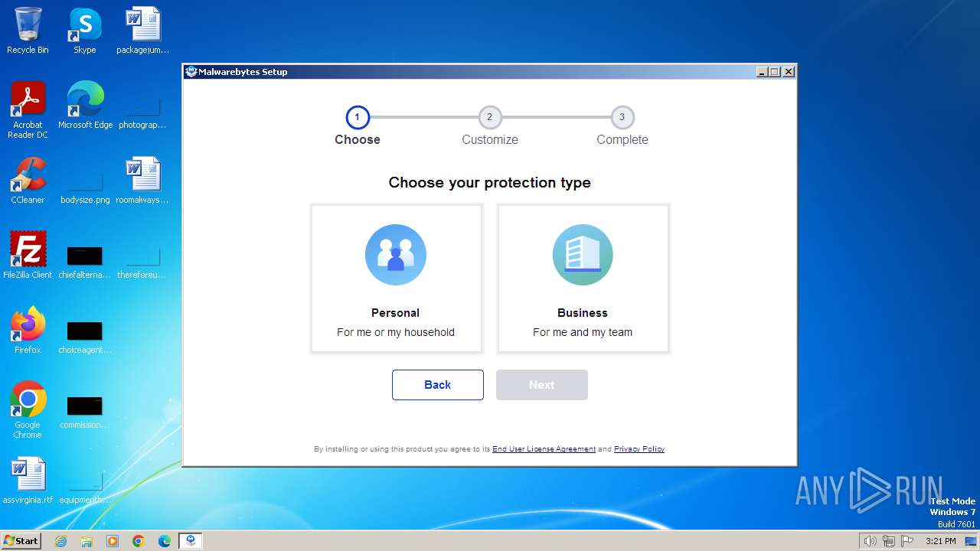Launch Edge from the taskbar
Viewport: 980px width, 551px height.
tap(165, 541)
